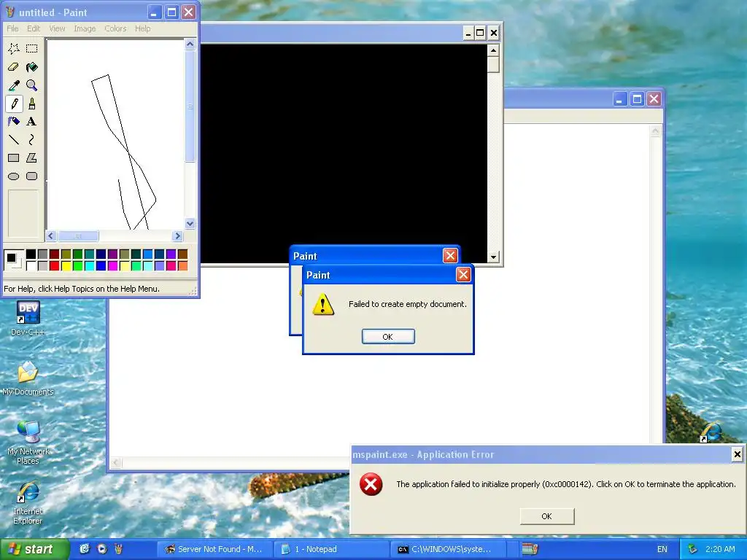
Task: Activate the Pick Color eyedropper tool
Action: click(x=14, y=85)
